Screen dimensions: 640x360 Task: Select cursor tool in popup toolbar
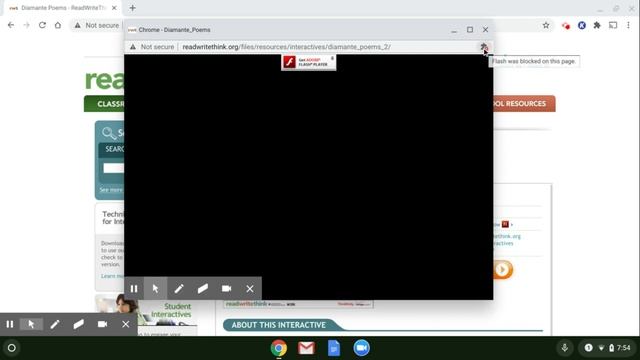tap(156, 289)
